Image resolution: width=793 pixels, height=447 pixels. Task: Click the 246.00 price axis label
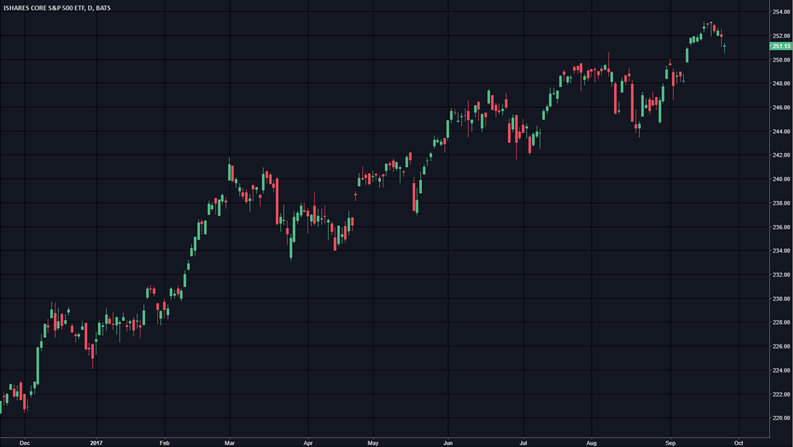click(781, 108)
